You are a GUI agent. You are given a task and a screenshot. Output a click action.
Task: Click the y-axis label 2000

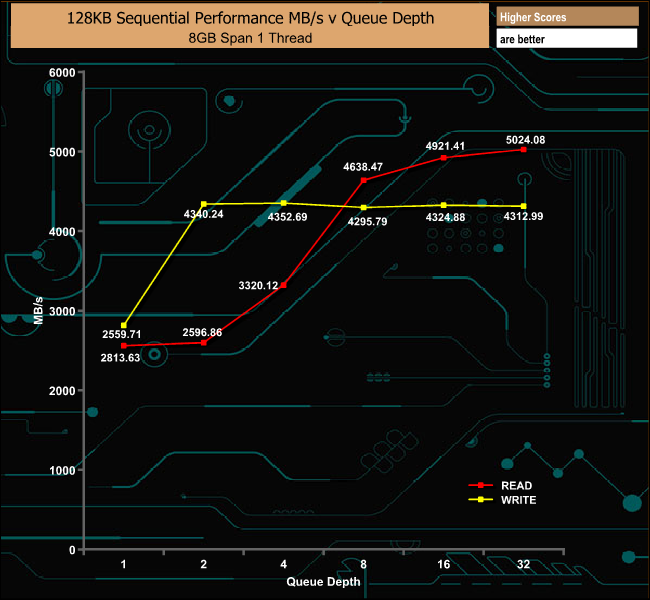62,391
